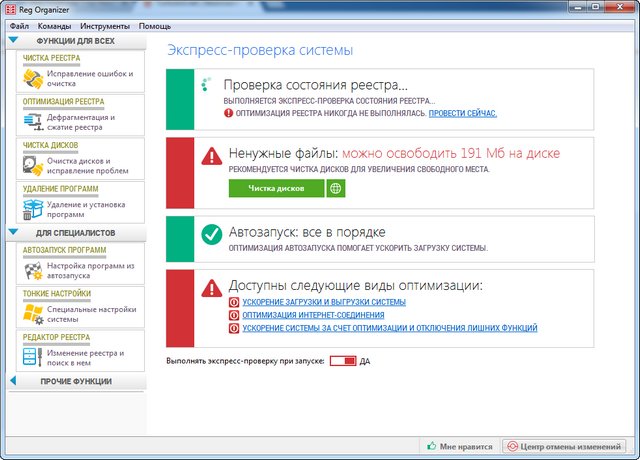Click the ФУНКЦИИ ДЛЯ ВСЕХ header label
The height and width of the screenshot is (460, 640).
tap(76, 41)
